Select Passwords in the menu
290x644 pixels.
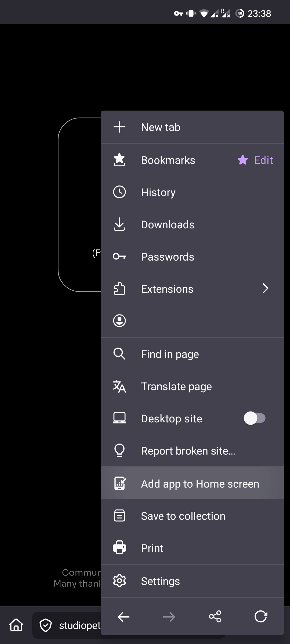[x=167, y=257]
